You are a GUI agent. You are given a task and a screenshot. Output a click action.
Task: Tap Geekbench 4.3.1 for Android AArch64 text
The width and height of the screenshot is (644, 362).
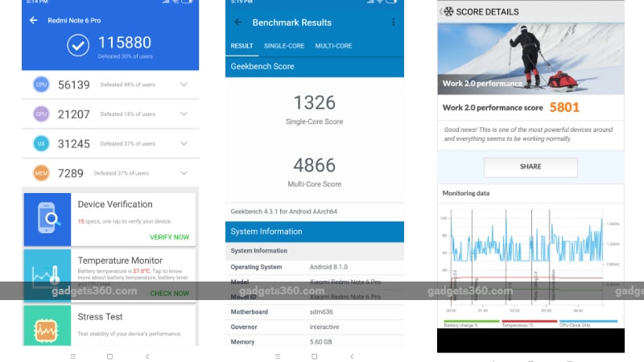click(x=284, y=212)
